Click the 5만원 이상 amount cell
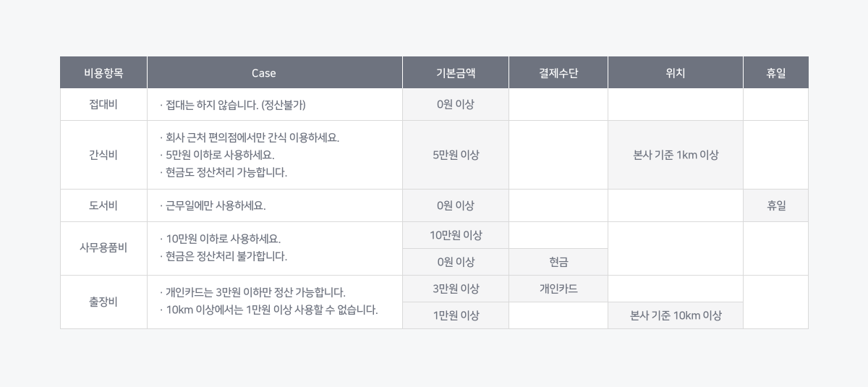 pos(456,155)
